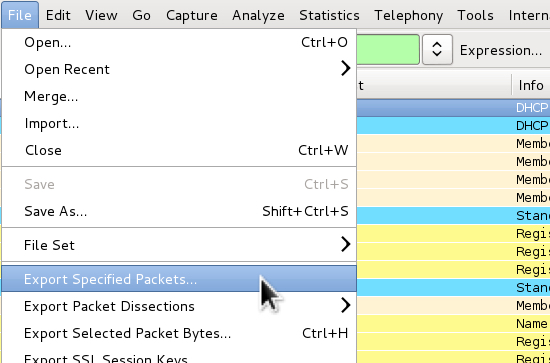Expand the File Set submenu arrow
This screenshot has width=550, height=363.
346,244
